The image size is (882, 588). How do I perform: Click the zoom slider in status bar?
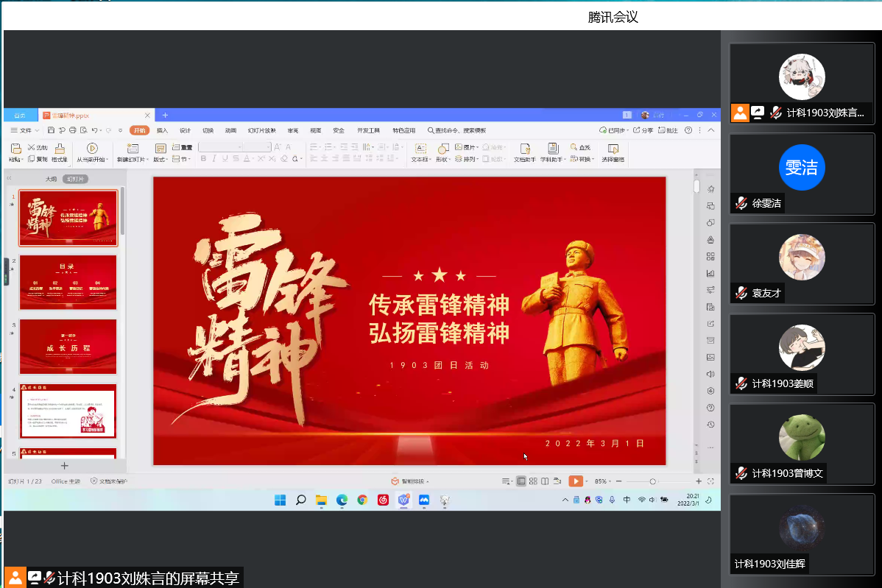click(x=652, y=481)
